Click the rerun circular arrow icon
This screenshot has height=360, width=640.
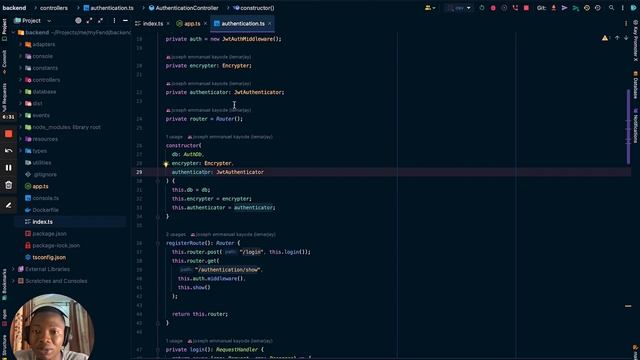coord(482,8)
